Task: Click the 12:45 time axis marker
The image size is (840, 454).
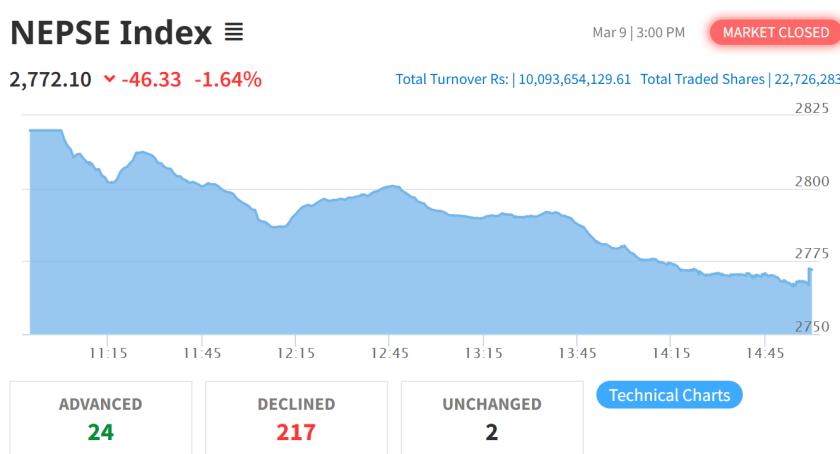Action: [x=389, y=353]
